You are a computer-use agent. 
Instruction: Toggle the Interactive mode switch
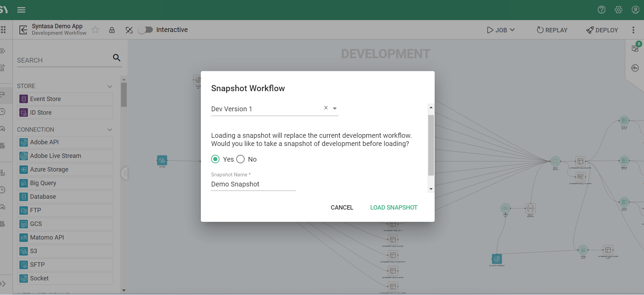145,30
